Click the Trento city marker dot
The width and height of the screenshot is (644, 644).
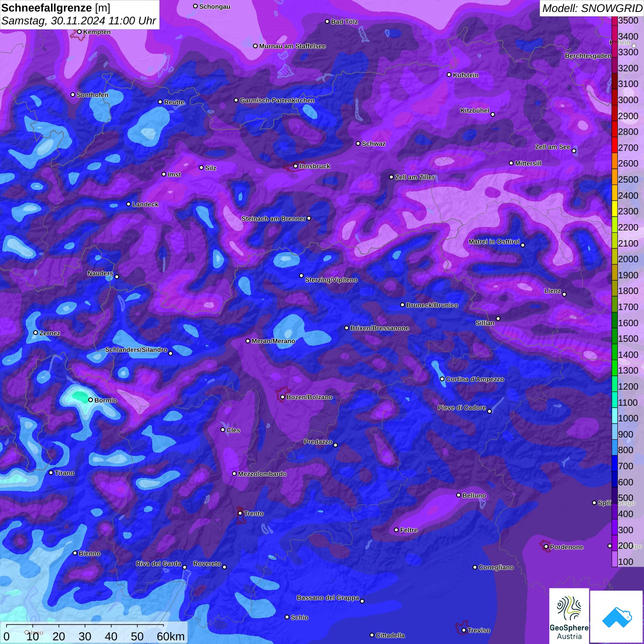click(240, 513)
